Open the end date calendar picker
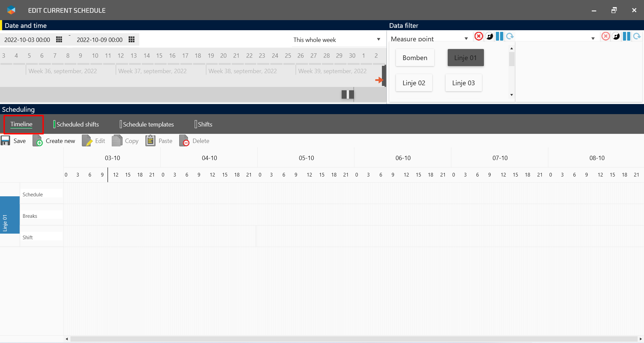 132,40
